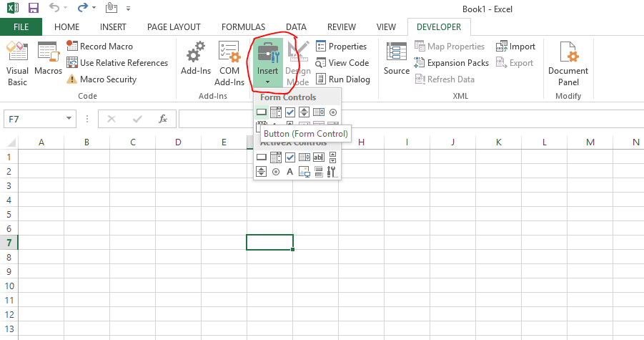Image resolution: width=644 pixels, height=340 pixels.
Task: Select Button (Form Control) in Form Controls
Action: tap(262, 112)
